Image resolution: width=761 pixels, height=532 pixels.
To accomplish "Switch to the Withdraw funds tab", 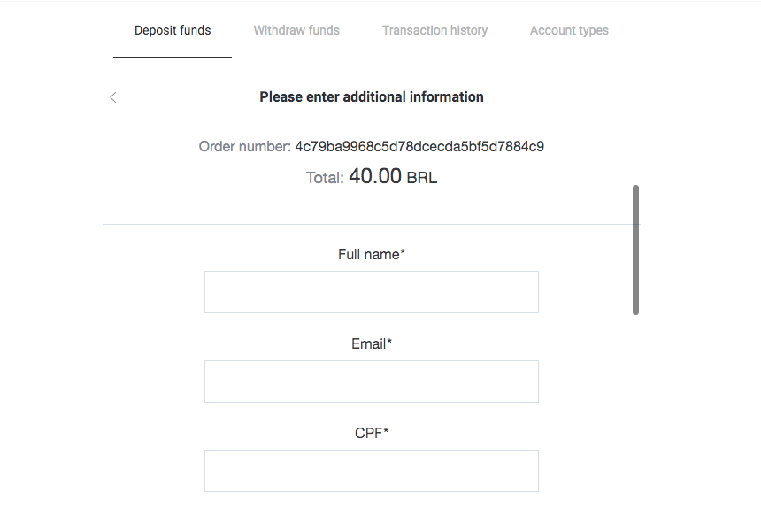I will coord(296,29).
